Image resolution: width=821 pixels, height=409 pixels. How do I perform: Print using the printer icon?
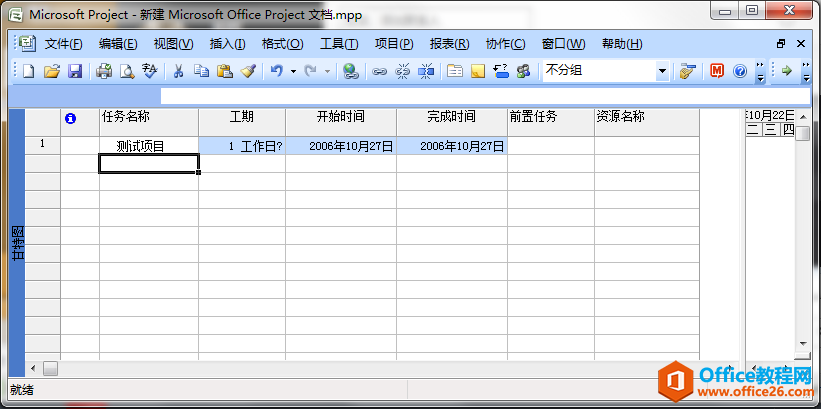[x=104, y=71]
